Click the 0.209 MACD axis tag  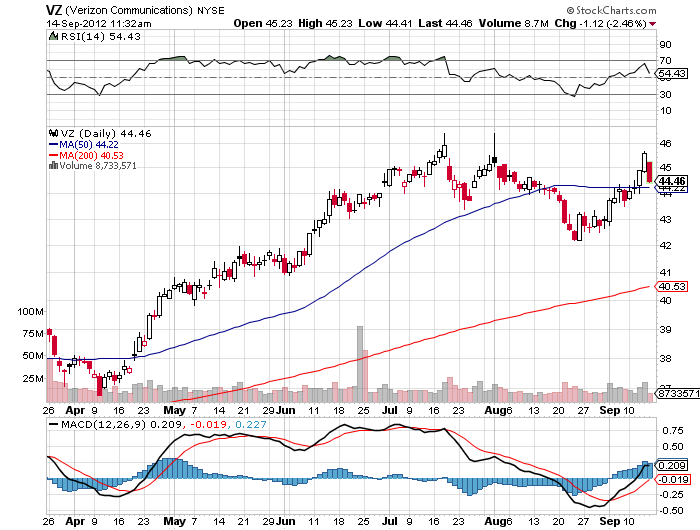672,465
